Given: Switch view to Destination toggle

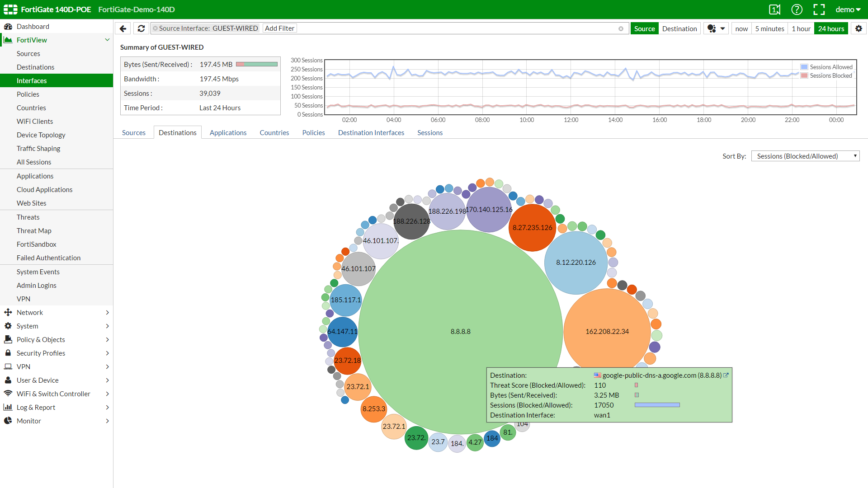Looking at the screenshot, I should [x=679, y=28].
